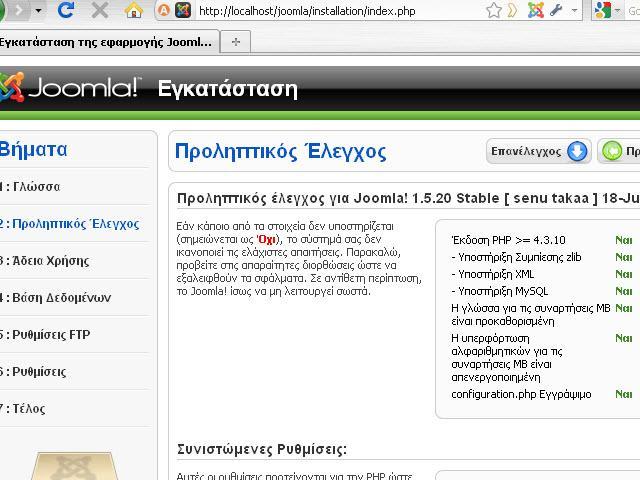The height and width of the screenshot is (480, 640).
Task: Click the green circular arrow previous button icon
Action: pyautogui.click(x=612, y=151)
